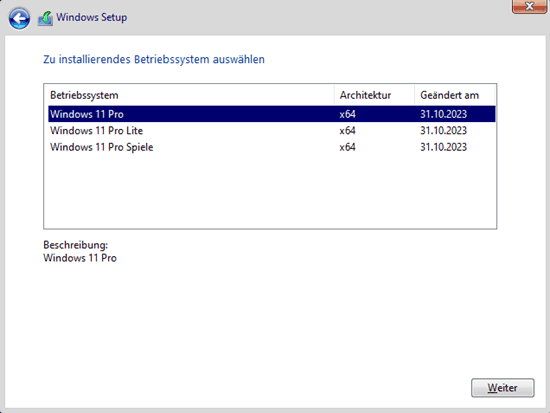This screenshot has height=413, width=550.
Task: Click the date 31.10.2023 in Pro Spiele row
Action: 443,147
